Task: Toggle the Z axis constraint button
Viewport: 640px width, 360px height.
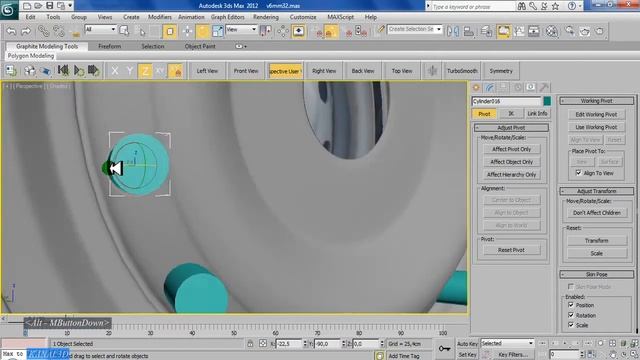Action: click(145, 71)
